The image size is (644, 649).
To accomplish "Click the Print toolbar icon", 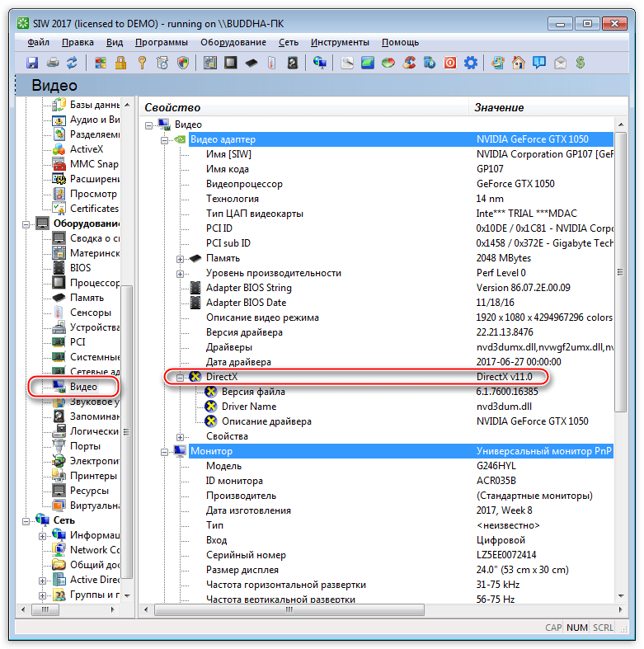I will (x=52, y=63).
